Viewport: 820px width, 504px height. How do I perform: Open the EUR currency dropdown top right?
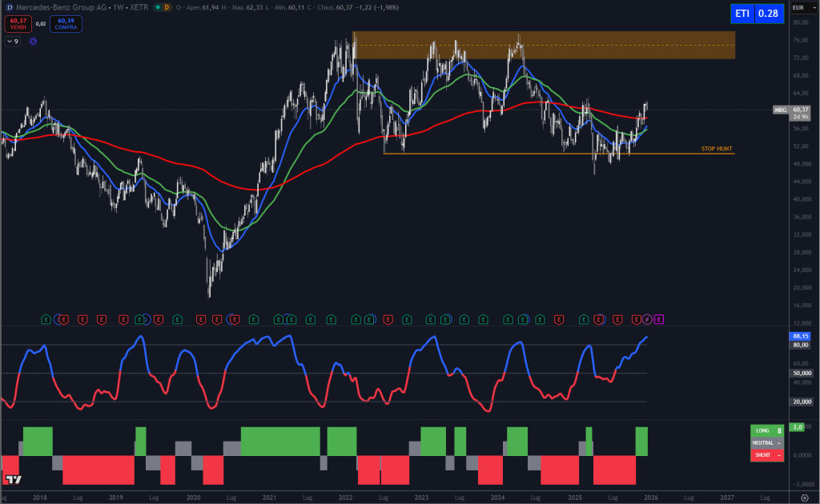point(804,7)
